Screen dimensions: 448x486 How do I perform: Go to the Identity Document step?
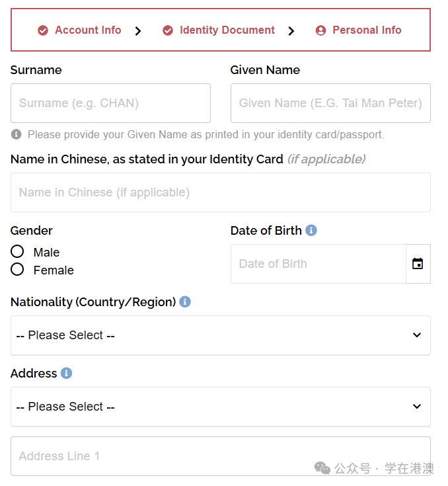click(227, 30)
